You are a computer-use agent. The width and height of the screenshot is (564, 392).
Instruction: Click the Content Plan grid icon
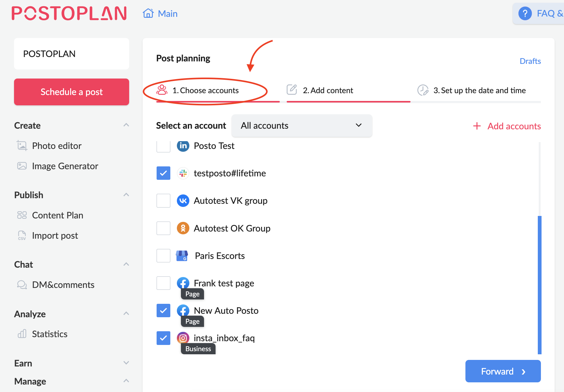[x=22, y=215]
